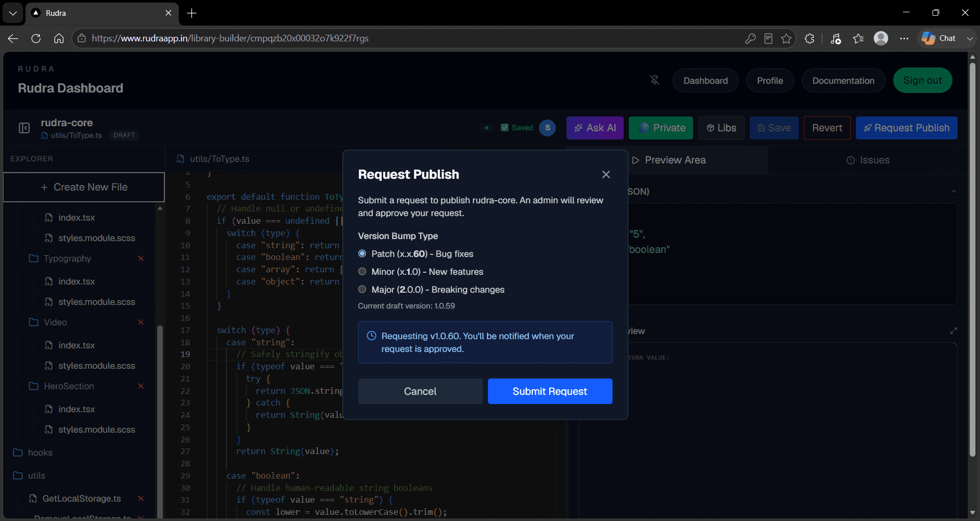Toggle the notifications mute icon
This screenshot has width=980, height=521.
pos(655,80)
